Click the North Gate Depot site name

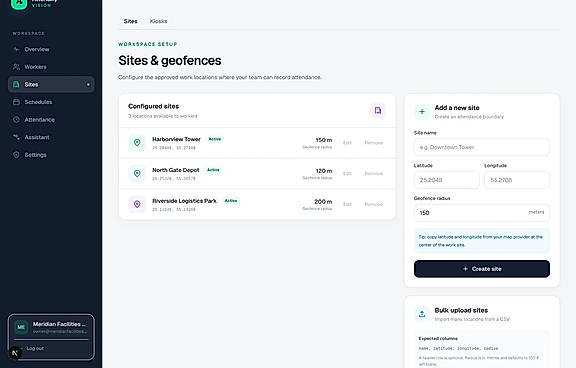point(176,170)
